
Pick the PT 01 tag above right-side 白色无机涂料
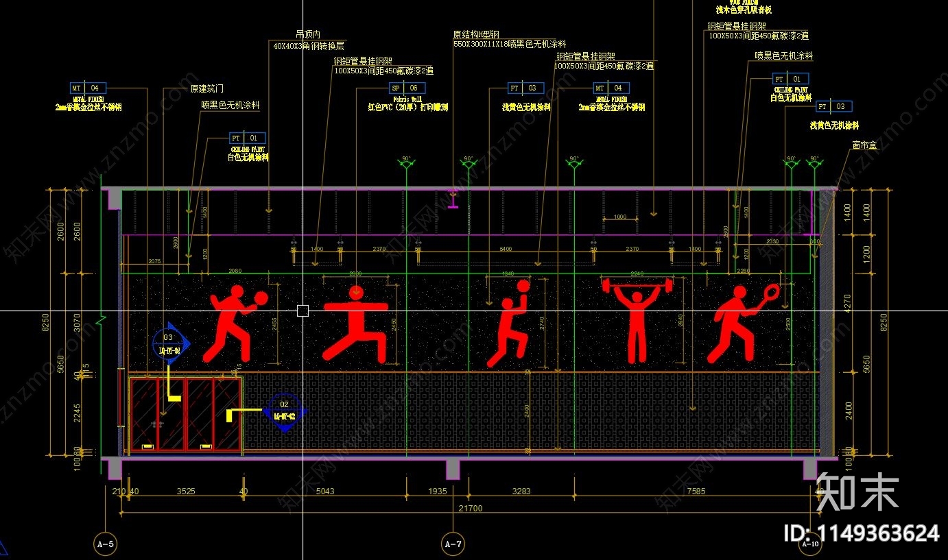(x=790, y=79)
